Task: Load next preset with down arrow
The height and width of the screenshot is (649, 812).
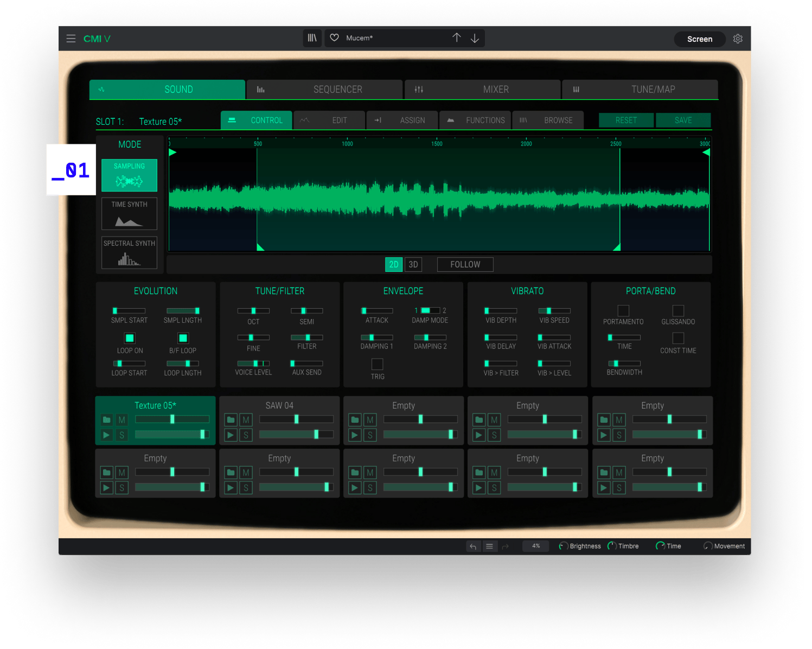Action: (475, 38)
